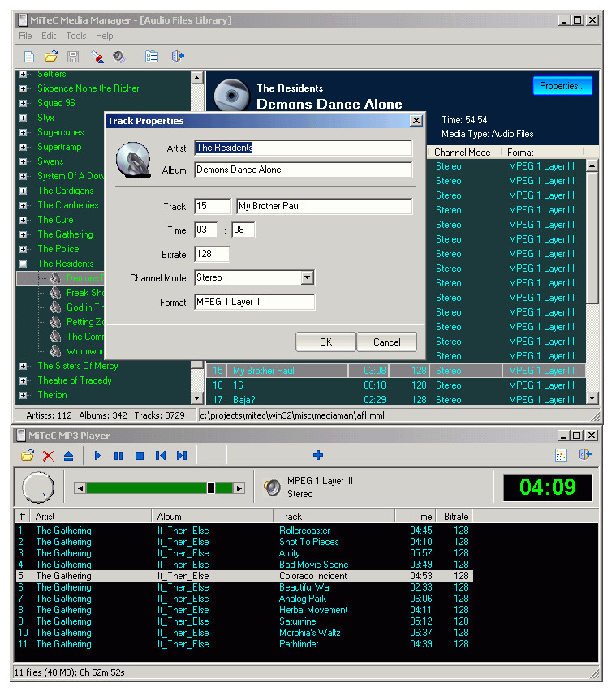This screenshot has height=696, width=616.
Task: Select Rollercoaster track in playlist
Action: [243, 531]
